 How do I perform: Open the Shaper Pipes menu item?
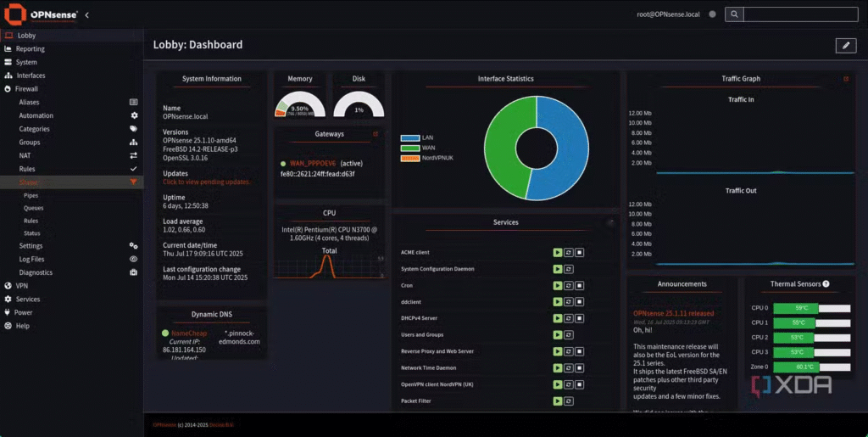[x=31, y=195]
